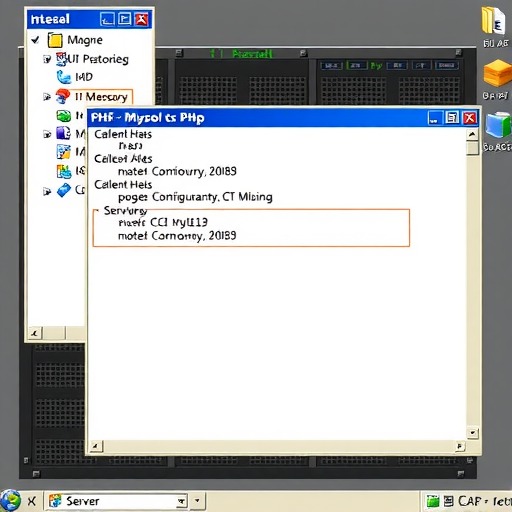Collapse the Servurgy section
512x512 pixels.
point(97,211)
